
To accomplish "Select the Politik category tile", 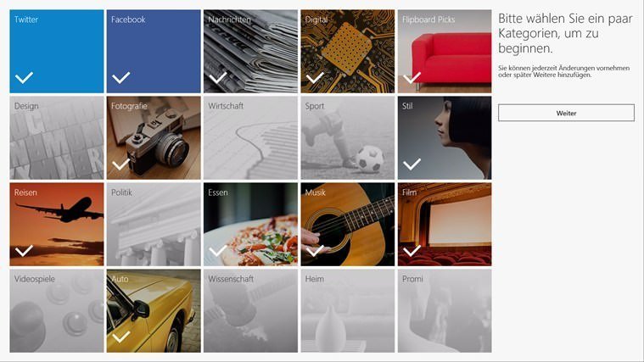I will pos(154,225).
